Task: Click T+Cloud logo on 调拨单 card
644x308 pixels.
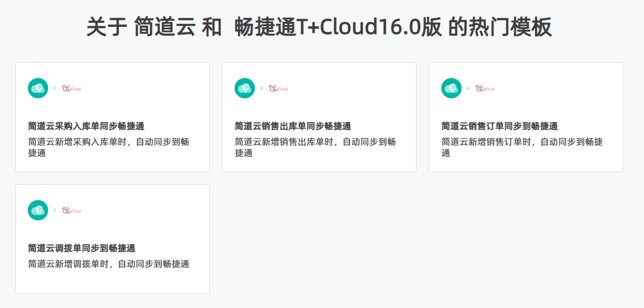Action: (x=71, y=210)
